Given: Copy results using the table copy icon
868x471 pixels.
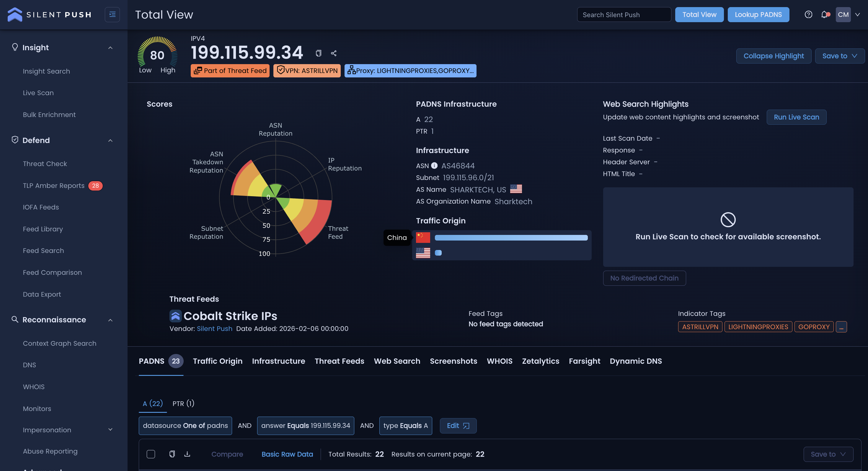Looking at the screenshot, I should coord(172,454).
